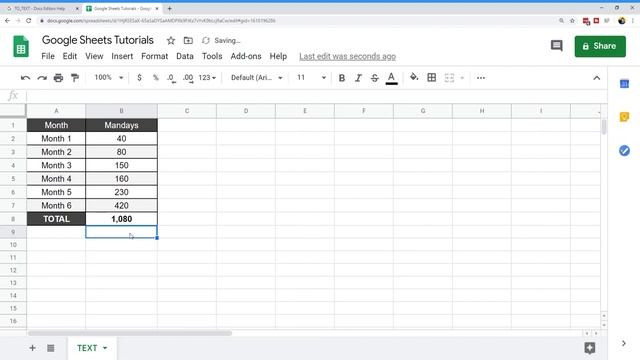Open Calendar in side panel

point(624,84)
